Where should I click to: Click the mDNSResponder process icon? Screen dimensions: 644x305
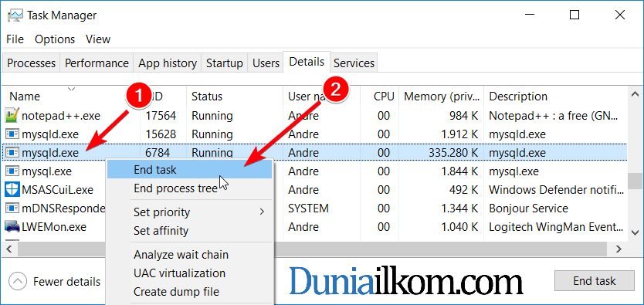(13, 208)
